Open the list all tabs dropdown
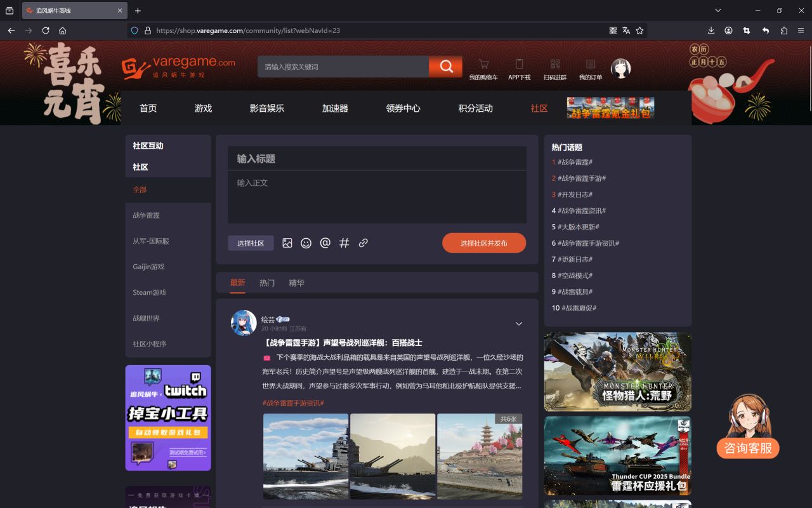 718,11
